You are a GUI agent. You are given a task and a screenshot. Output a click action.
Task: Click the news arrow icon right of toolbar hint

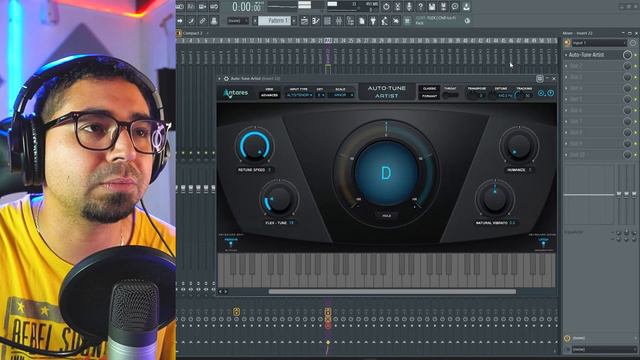point(467,21)
